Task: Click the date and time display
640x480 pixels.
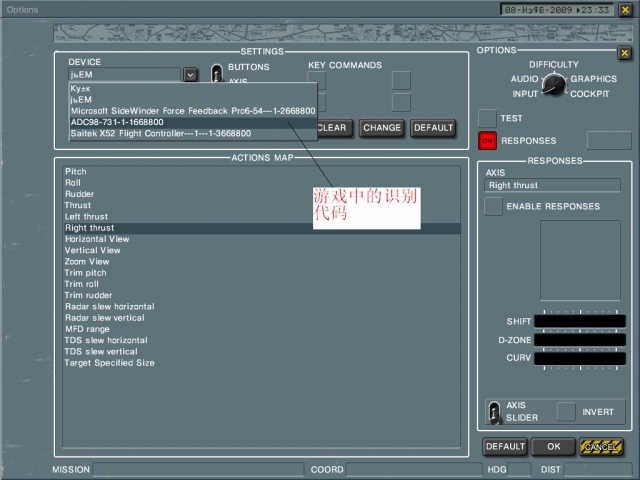Action: click(558, 9)
